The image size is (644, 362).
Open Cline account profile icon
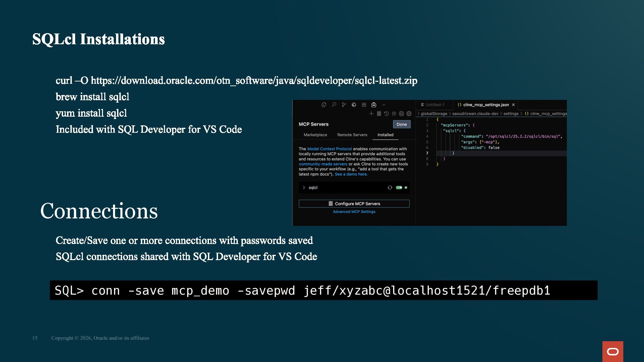(x=401, y=114)
